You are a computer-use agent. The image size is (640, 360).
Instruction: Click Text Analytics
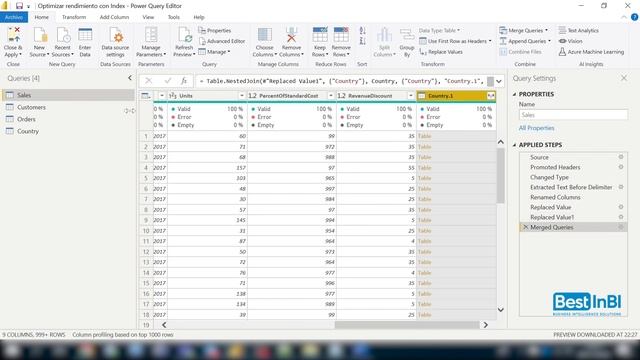point(579,31)
